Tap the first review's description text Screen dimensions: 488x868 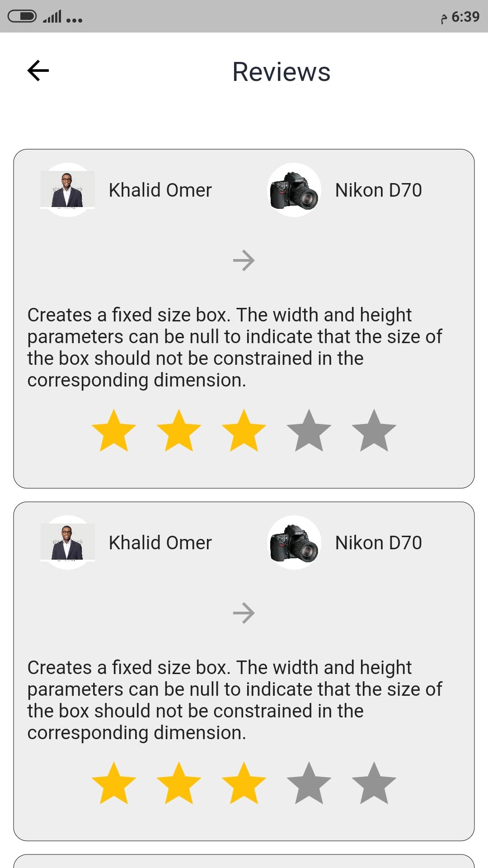[235, 347]
